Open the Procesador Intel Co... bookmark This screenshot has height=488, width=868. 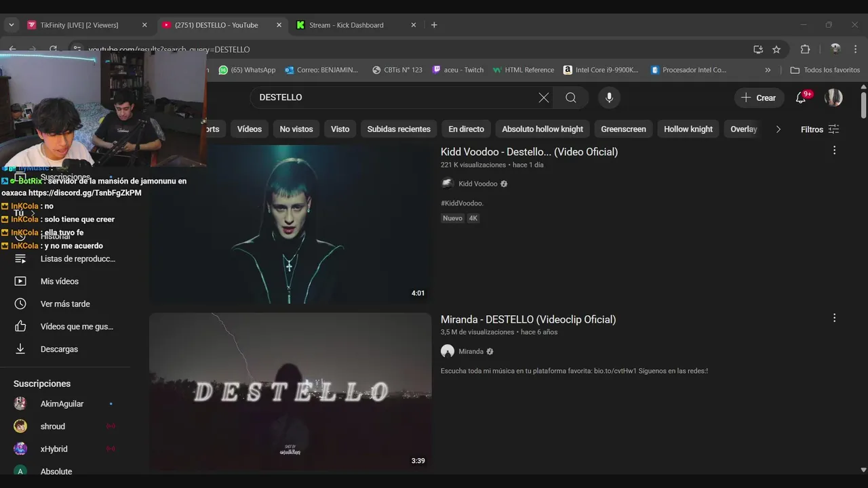coord(688,70)
